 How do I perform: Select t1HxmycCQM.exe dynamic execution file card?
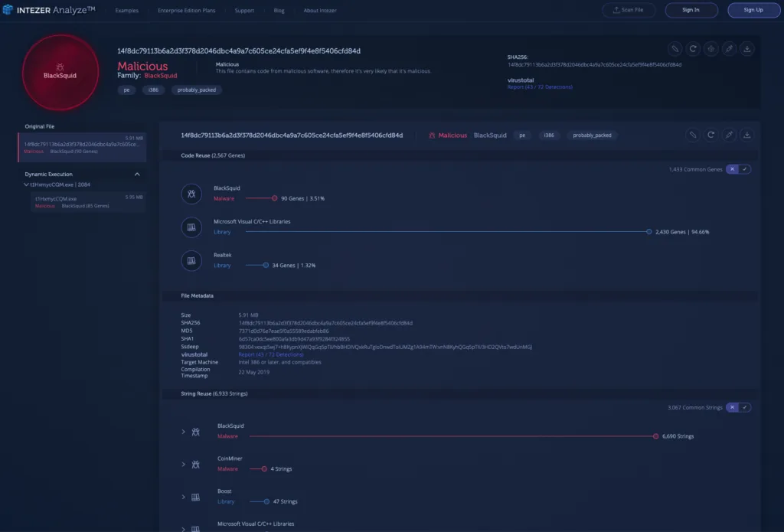coord(89,202)
